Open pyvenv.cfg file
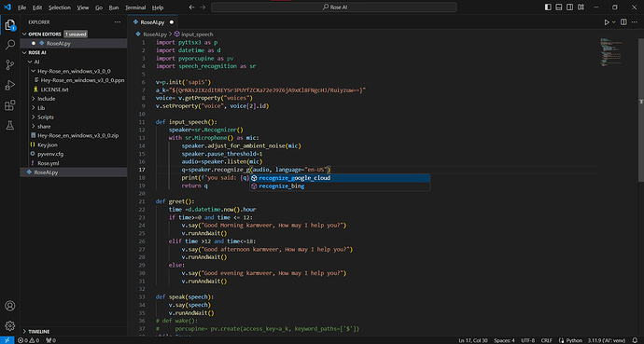 point(50,154)
